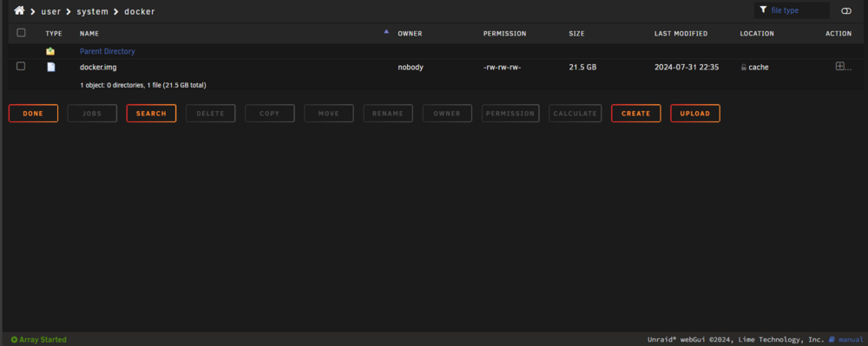Sort by the Permission column header
The width and height of the screenshot is (868, 346).
(505, 34)
